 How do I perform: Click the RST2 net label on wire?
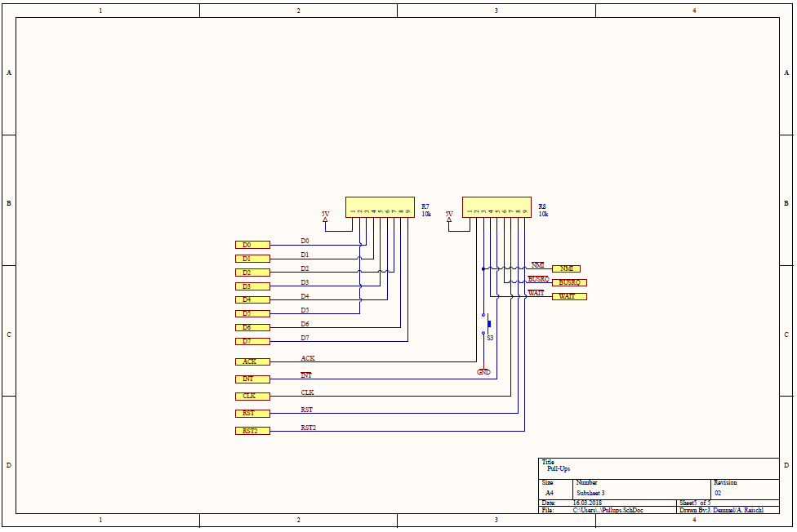pyautogui.click(x=308, y=428)
